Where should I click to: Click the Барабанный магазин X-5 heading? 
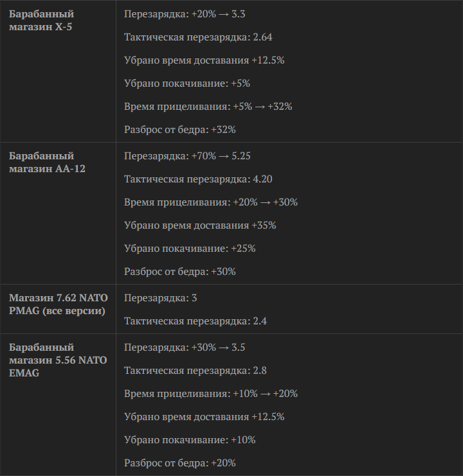click(41, 21)
